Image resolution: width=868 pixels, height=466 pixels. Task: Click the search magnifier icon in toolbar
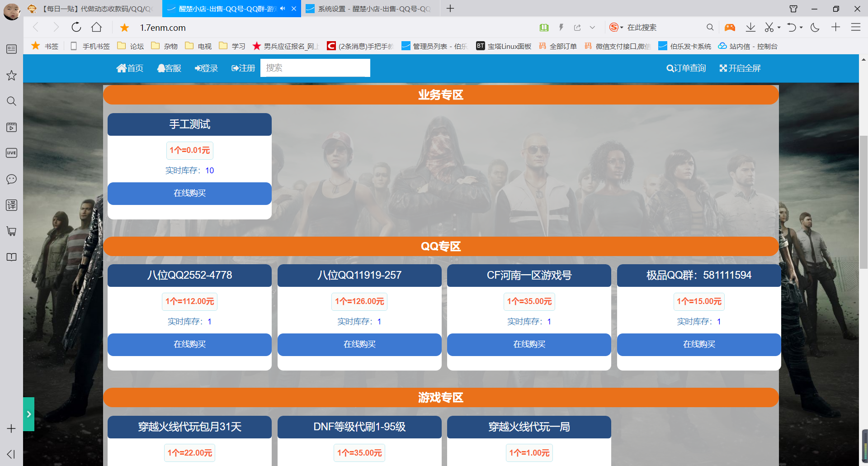pyautogui.click(x=710, y=27)
